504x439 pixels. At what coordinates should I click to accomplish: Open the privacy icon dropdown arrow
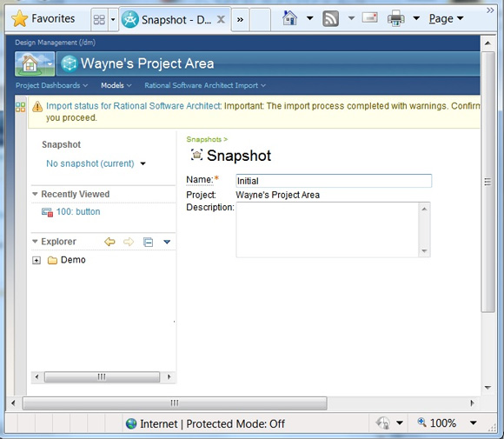pyautogui.click(x=400, y=422)
